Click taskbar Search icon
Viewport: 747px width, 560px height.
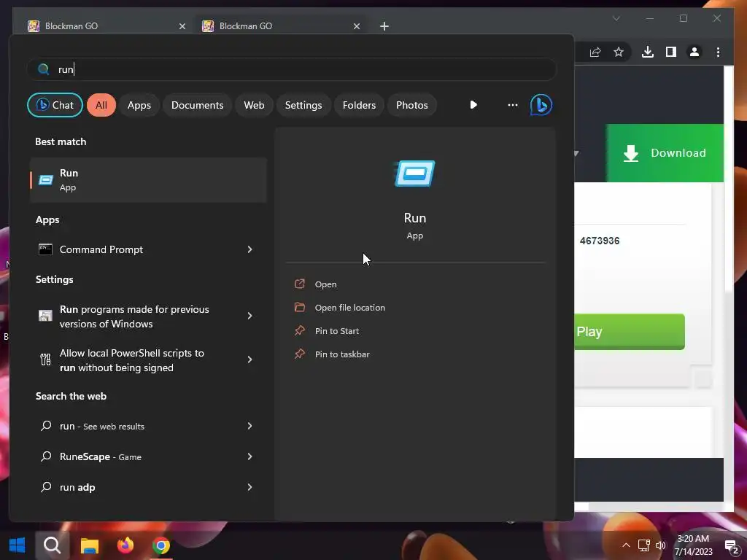point(53,545)
